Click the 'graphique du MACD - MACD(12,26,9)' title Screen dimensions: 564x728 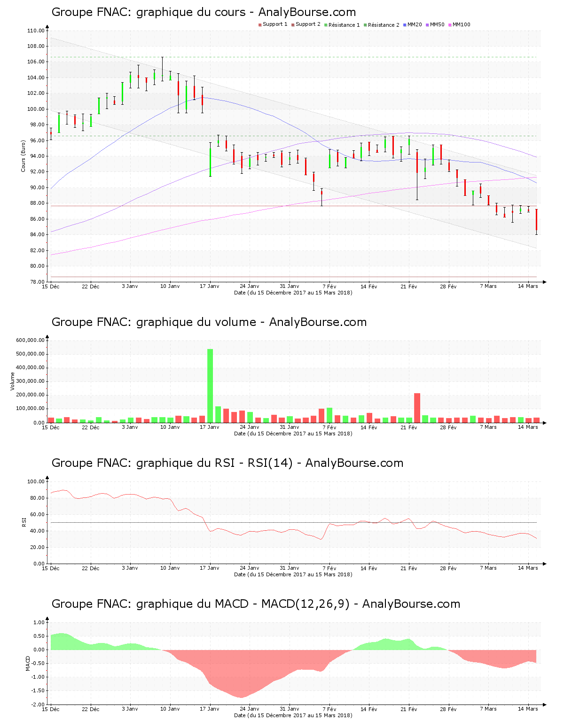(243, 604)
